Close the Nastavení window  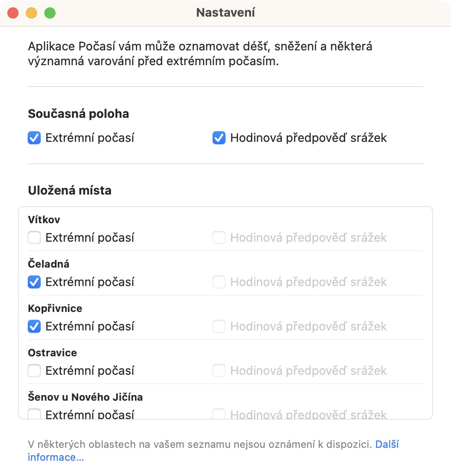pos(13,13)
